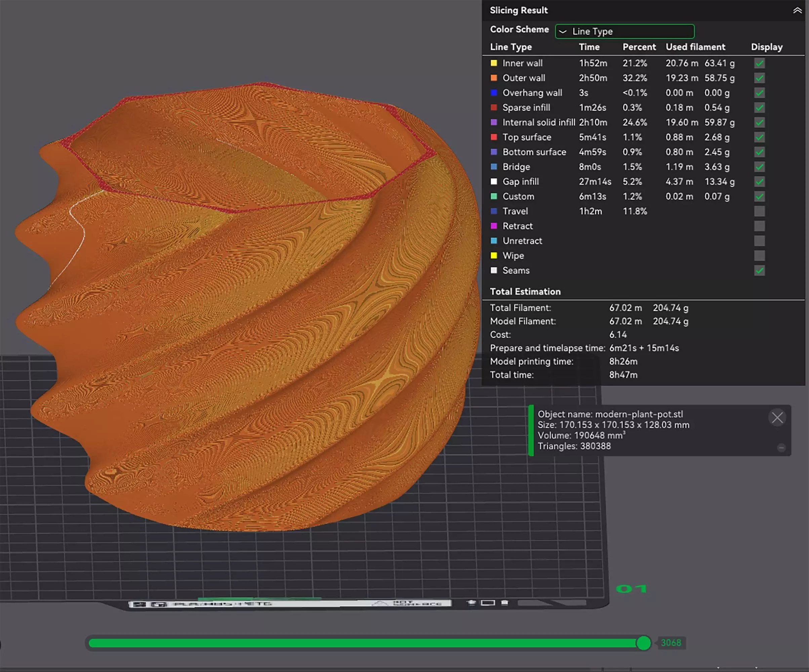The width and height of the screenshot is (809, 672).
Task: Toggle Internal solid infill display checkbox
Action: pyautogui.click(x=759, y=122)
